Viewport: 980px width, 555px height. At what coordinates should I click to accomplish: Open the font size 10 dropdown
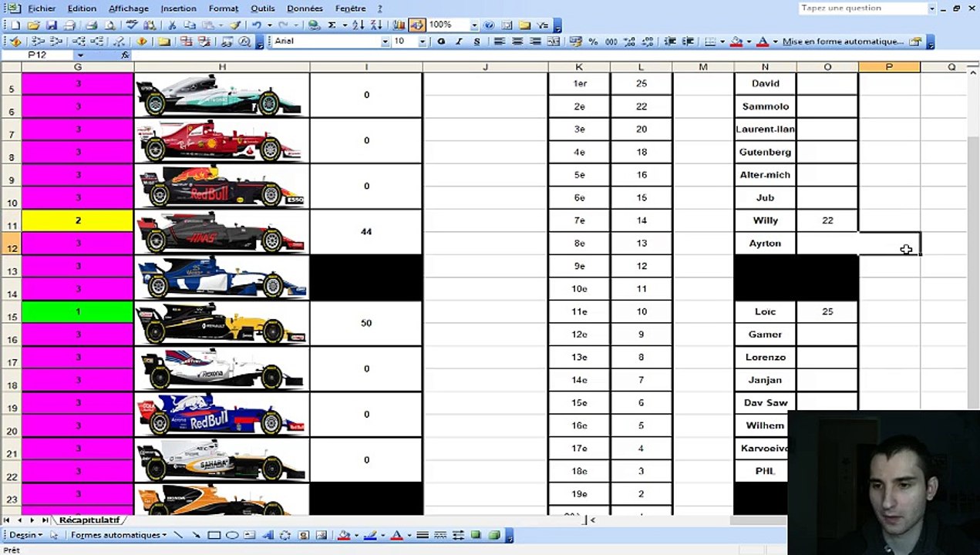click(x=423, y=41)
